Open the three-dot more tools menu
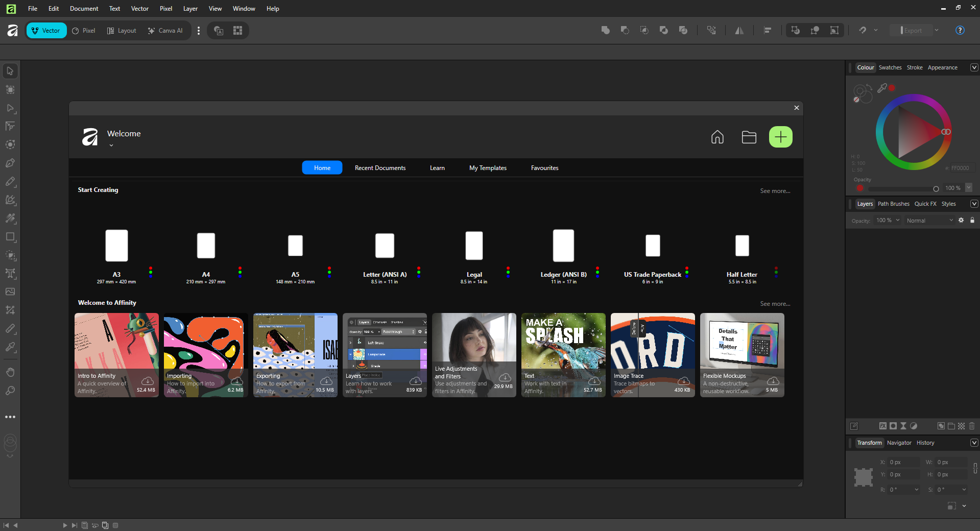The height and width of the screenshot is (531, 980). tap(10, 417)
